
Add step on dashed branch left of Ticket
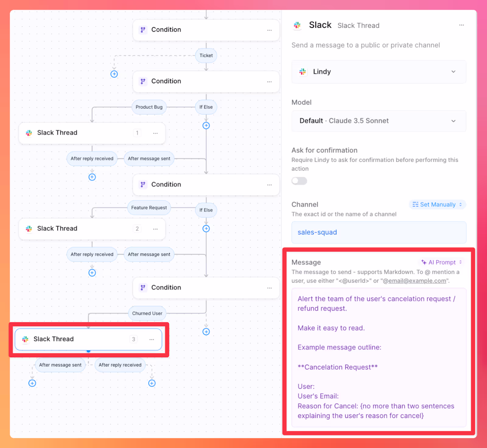coord(114,74)
